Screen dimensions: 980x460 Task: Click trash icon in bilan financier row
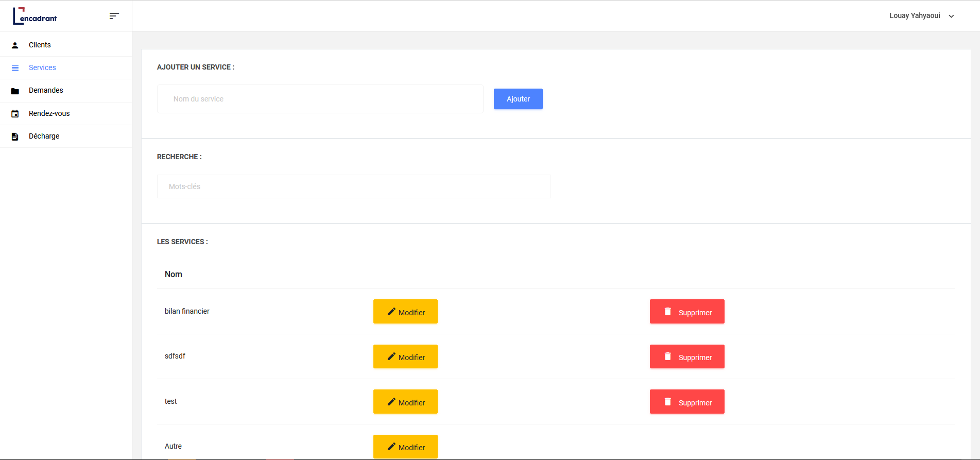click(668, 312)
